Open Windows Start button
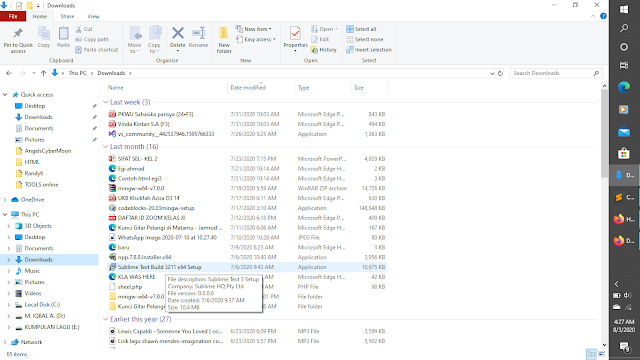Viewport: 640px width, 360px height. [624, 9]
